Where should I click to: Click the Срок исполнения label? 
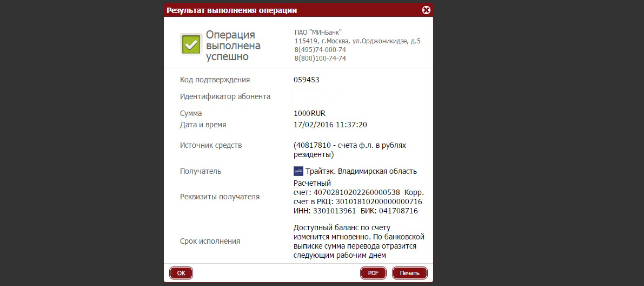pos(210,242)
